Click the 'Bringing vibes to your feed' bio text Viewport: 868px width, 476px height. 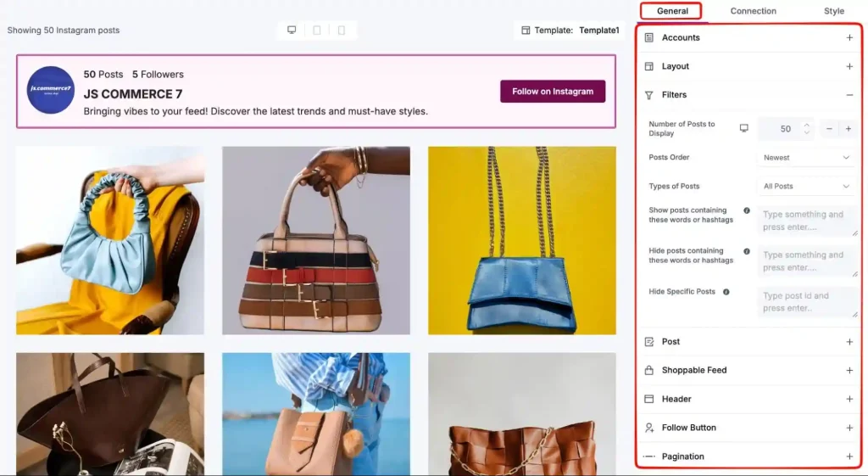pyautogui.click(x=256, y=111)
